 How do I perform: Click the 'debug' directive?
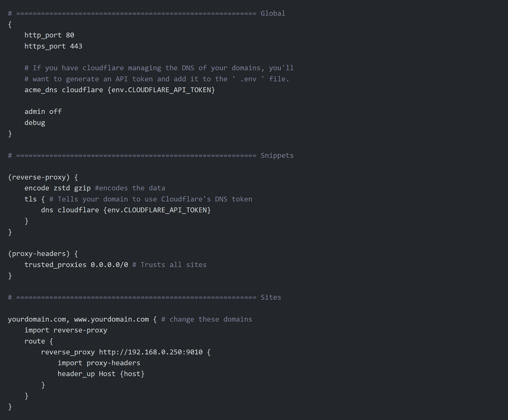click(35, 123)
